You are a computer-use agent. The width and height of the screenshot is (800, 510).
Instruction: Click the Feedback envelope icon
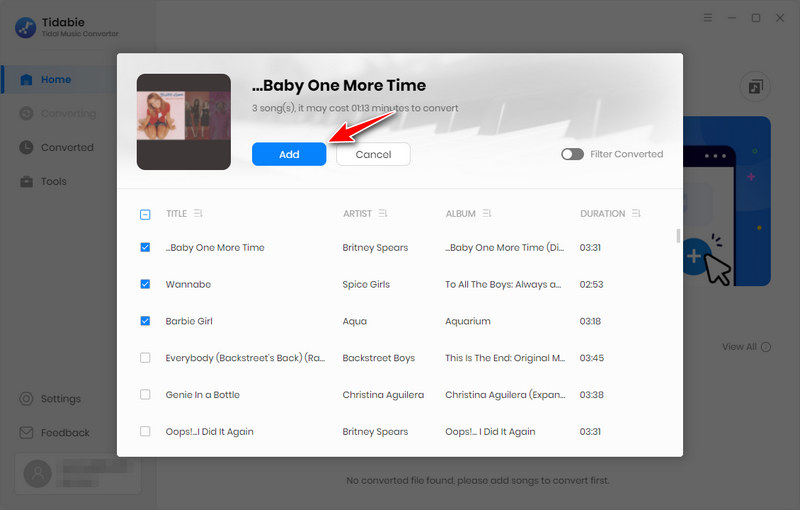pos(26,433)
